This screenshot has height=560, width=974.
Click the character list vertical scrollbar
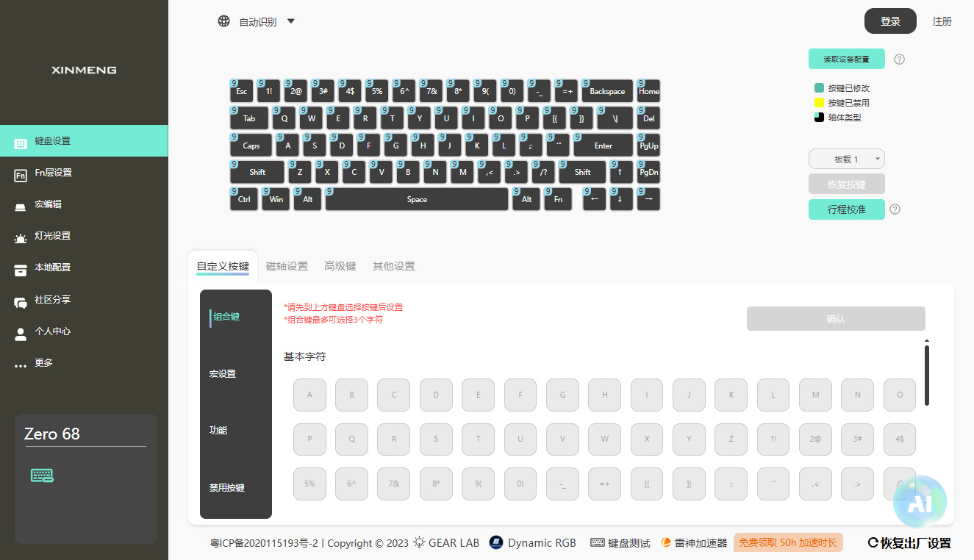coord(927,374)
